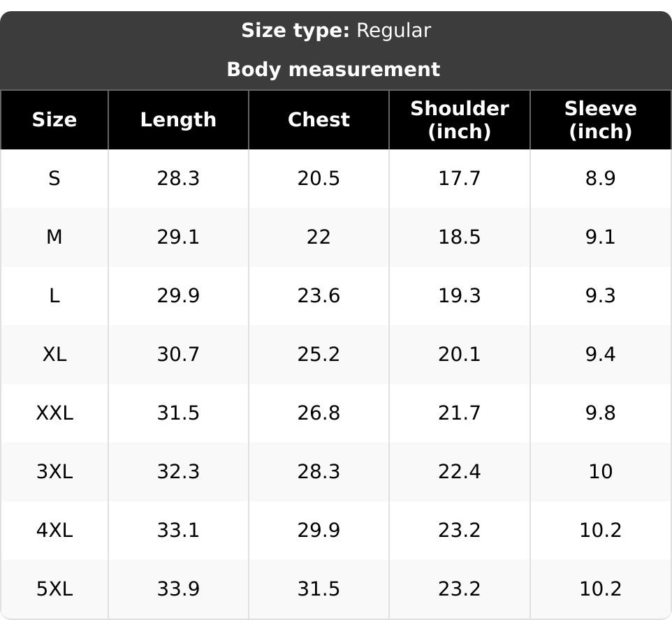Select the Sleeve (inch) column header

(601, 119)
